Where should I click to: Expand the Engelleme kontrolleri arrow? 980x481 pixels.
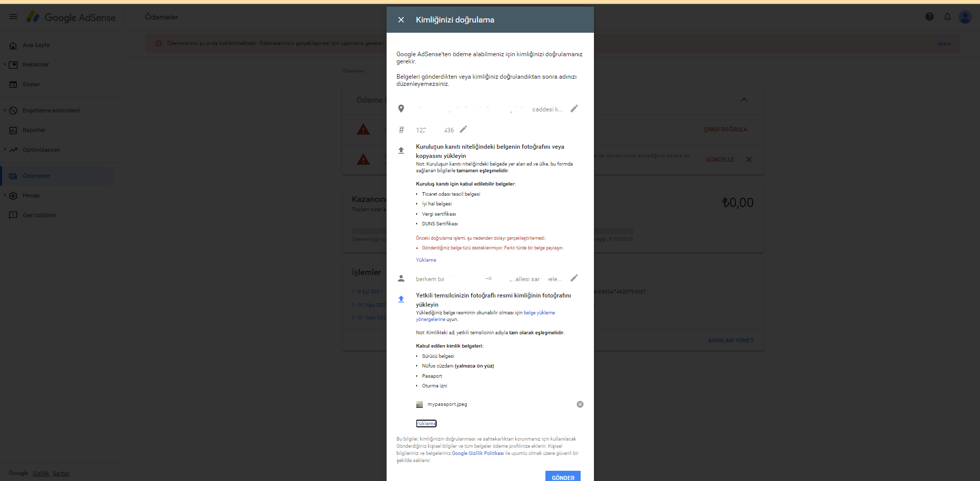tap(5, 110)
